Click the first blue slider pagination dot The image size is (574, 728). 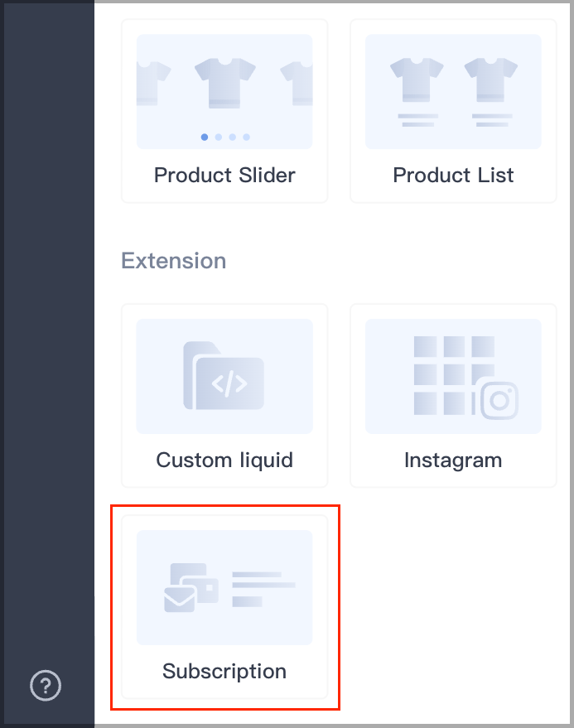point(205,137)
